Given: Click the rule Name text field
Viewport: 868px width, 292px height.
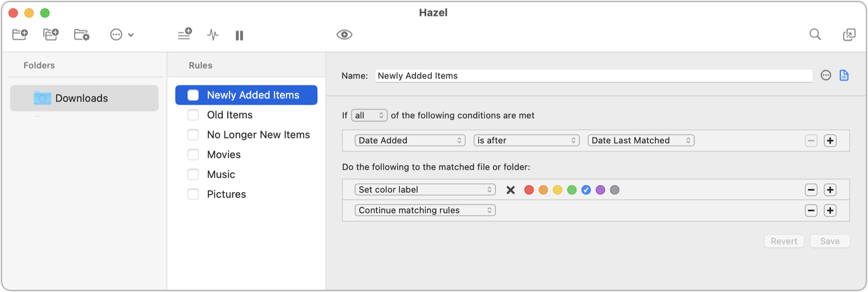Looking at the screenshot, I should click(593, 75).
